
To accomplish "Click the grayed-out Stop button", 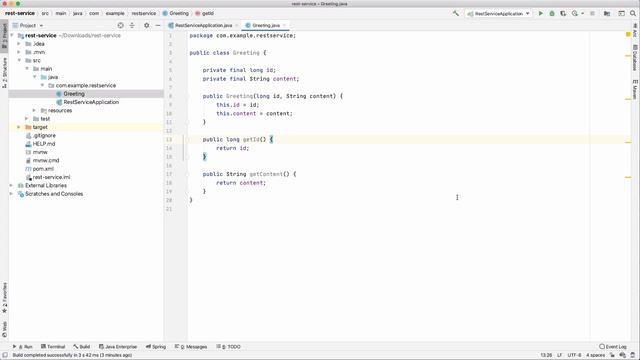I will click(593, 13).
